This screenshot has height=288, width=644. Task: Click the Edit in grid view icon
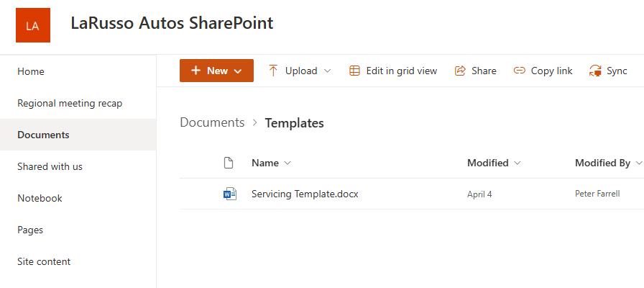pyautogui.click(x=354, y=71)
